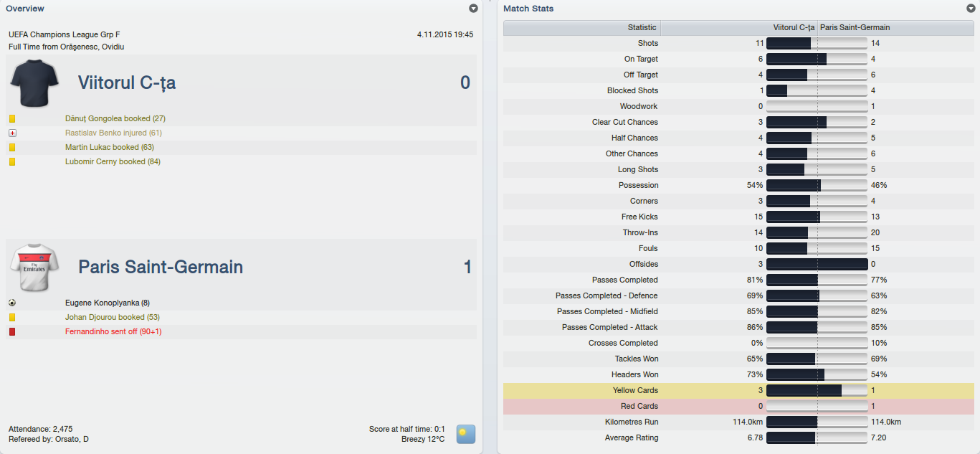The image size is (980, 454).
Task: Sort by the Statistic column header
Action: tap(581, 27)
